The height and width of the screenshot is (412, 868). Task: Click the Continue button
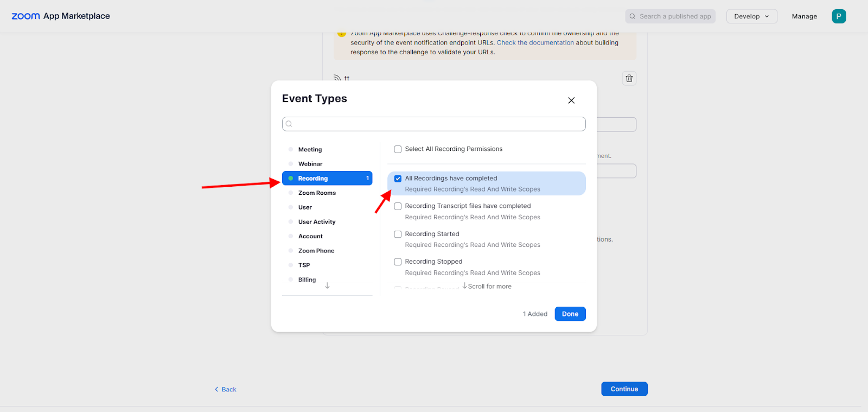coord(624,389)
